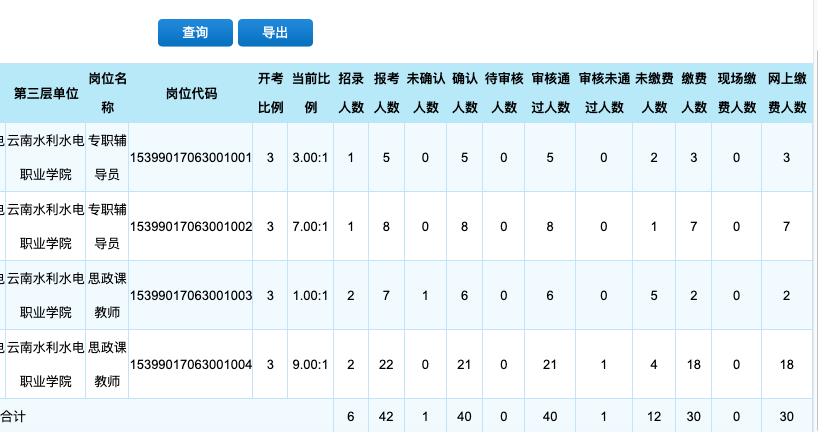Click the 开考比例 column header
The image size is (818, 432).
click(271, 93)
